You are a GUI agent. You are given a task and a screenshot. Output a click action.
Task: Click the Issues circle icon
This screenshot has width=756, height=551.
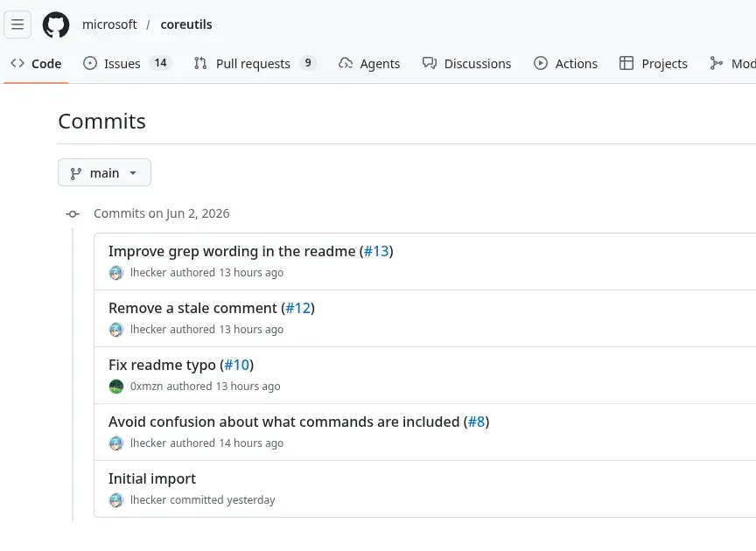tap(89, 63)
